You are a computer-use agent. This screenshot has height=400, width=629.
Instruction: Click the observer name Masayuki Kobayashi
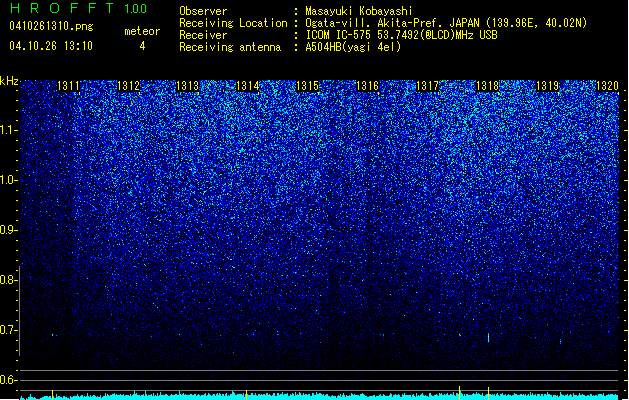pos(359,11)
